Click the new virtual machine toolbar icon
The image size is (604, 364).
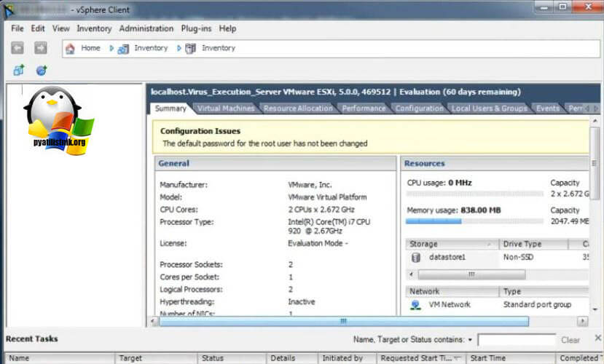(x=18, y=71)
